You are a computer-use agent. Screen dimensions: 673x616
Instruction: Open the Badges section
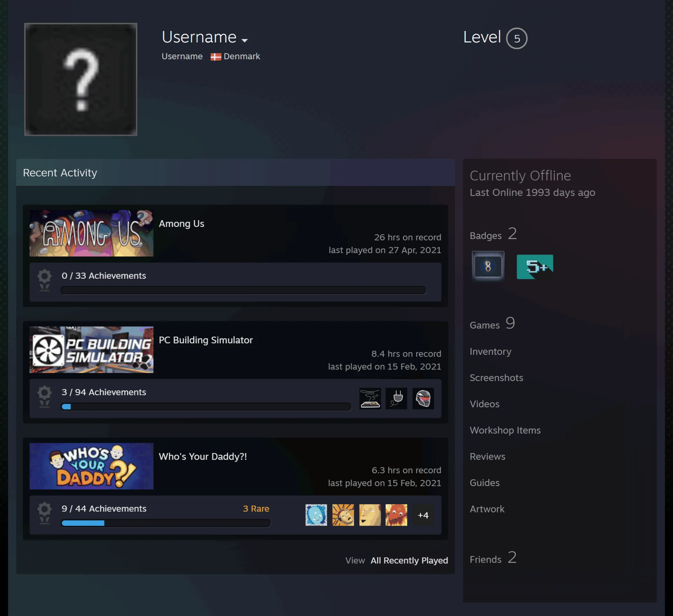(493, 234)
